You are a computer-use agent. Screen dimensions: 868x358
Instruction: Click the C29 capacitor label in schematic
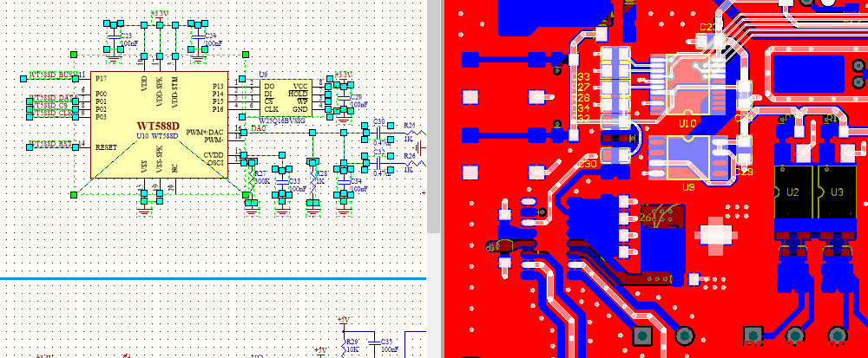tap(356, 97)
